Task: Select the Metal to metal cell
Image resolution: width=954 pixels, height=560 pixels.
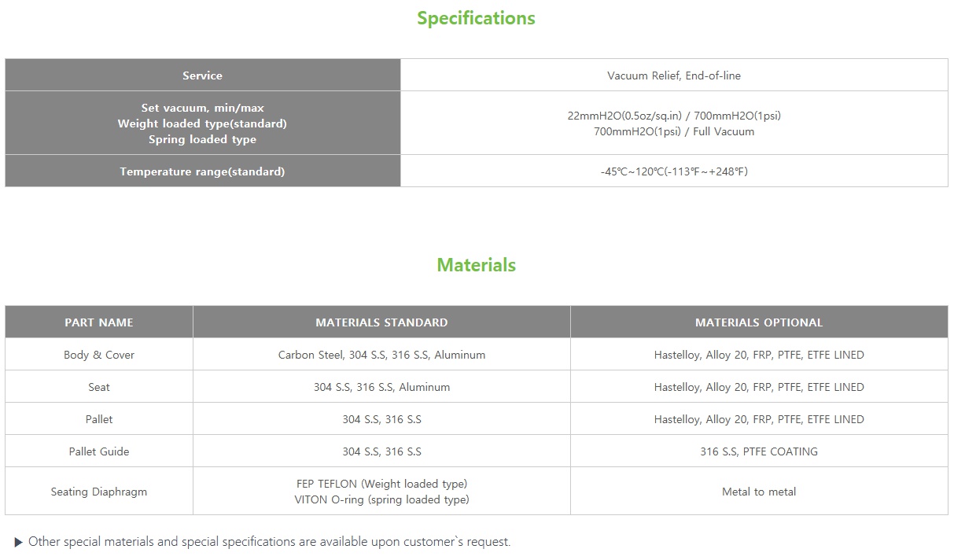Action: pos(759,492)
